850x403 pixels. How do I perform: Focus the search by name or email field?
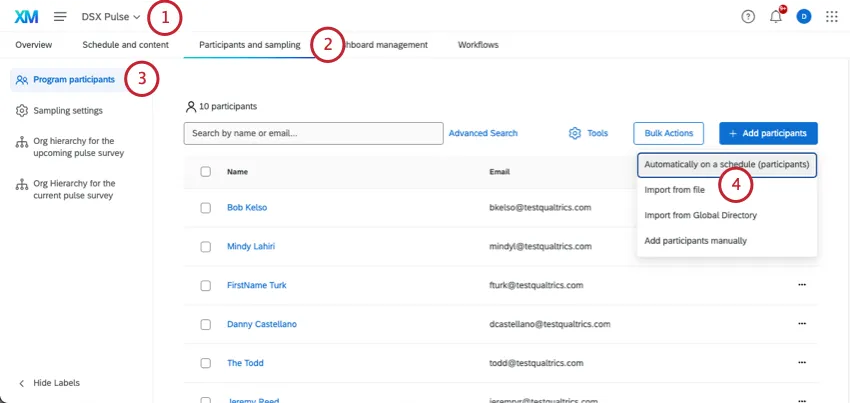(x=313, y=133)
